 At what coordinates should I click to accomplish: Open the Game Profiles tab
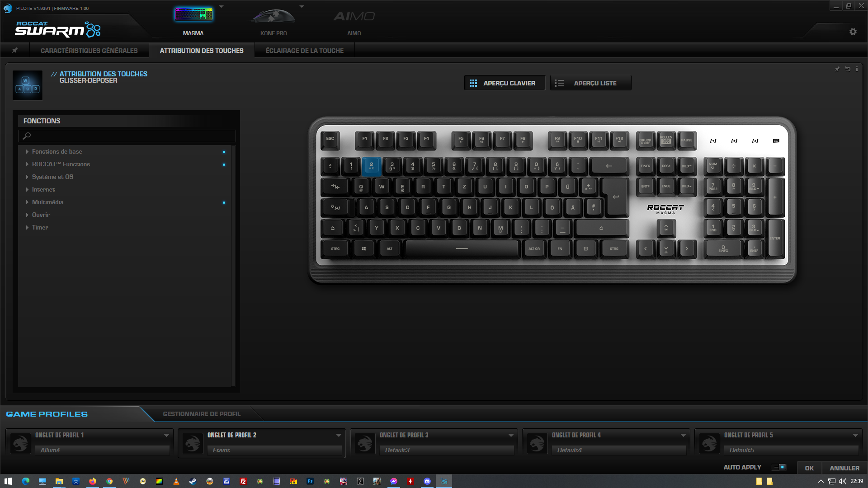(x=47, y=414)
